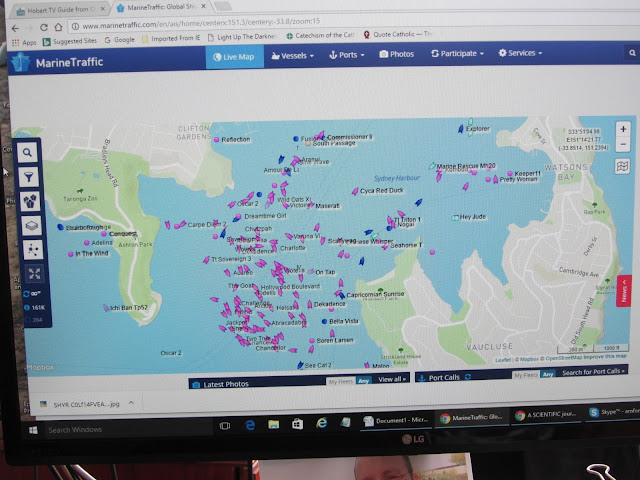Switch to the Hobart TV Guide tab
The image size is (640, 480).
(60, 10)
